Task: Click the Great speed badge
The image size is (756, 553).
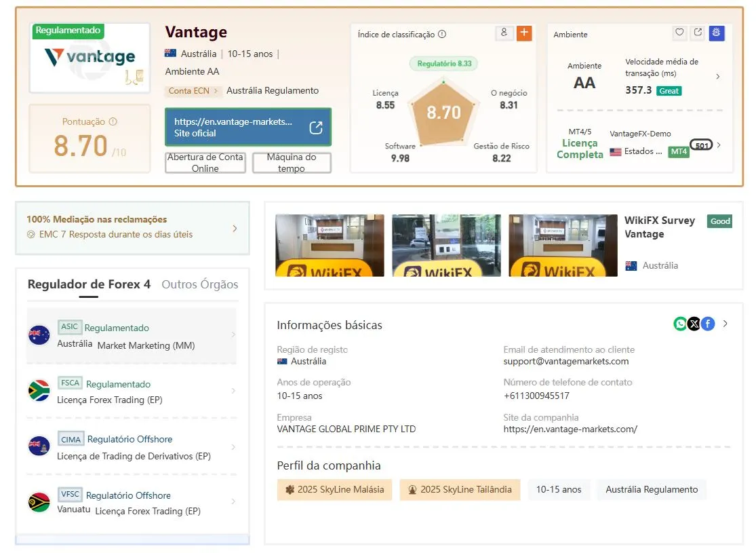Action: tap(669, 91)
